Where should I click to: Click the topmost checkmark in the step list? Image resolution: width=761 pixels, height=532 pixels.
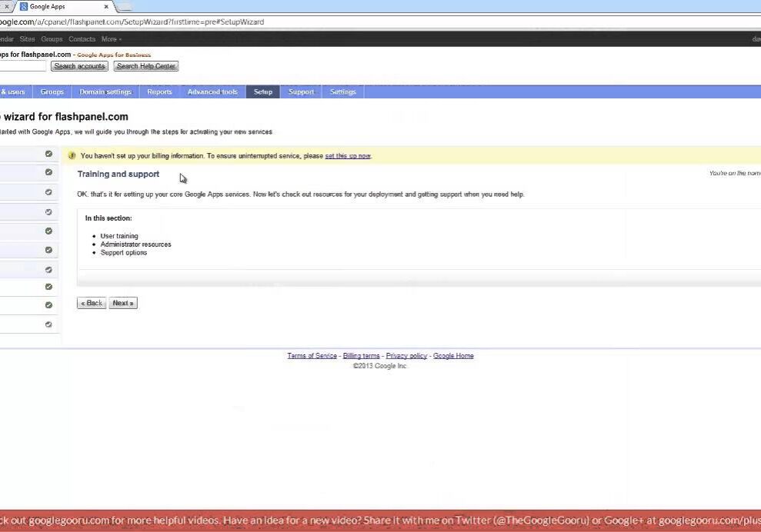click(48, 154)
